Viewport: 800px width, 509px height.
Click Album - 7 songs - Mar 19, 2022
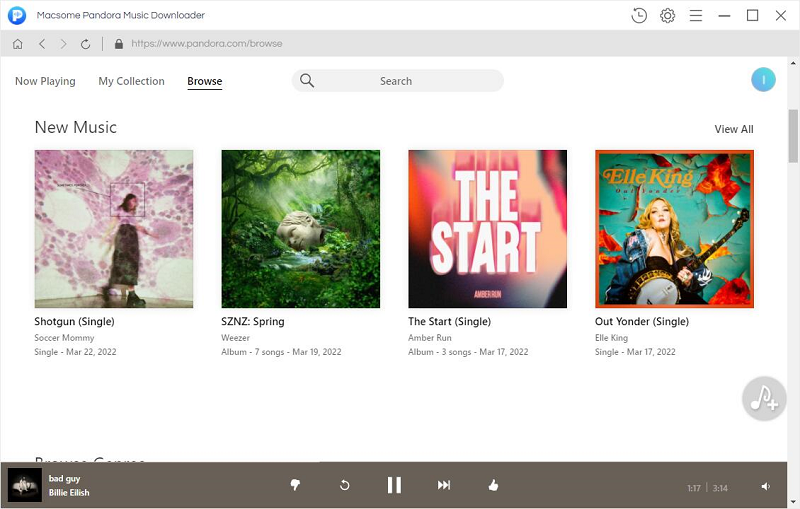click(281, 352)
